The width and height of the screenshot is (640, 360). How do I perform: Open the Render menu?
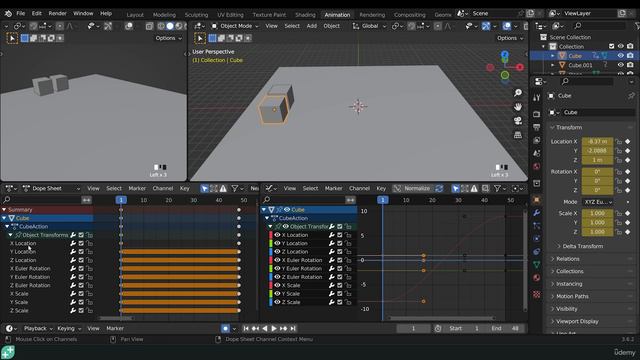click(57, 13)
